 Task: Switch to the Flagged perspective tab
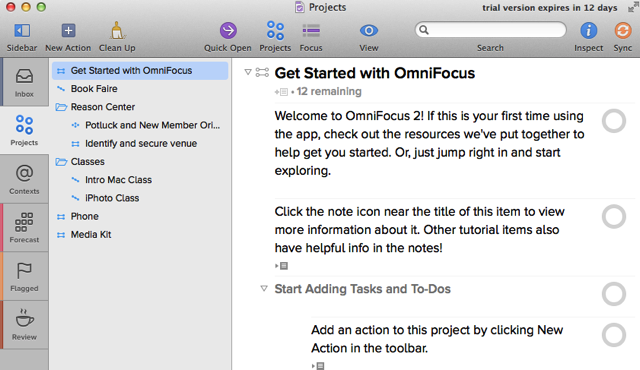pyautogui.click(x=24, y=276)
